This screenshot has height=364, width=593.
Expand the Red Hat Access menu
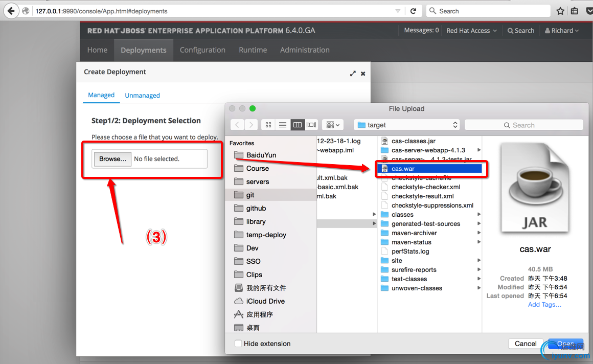click(x=472, y=31)
